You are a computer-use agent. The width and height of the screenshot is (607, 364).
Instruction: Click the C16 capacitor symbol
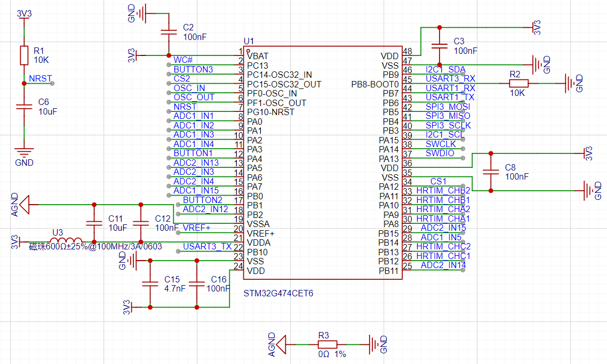(x=197, y=284)
